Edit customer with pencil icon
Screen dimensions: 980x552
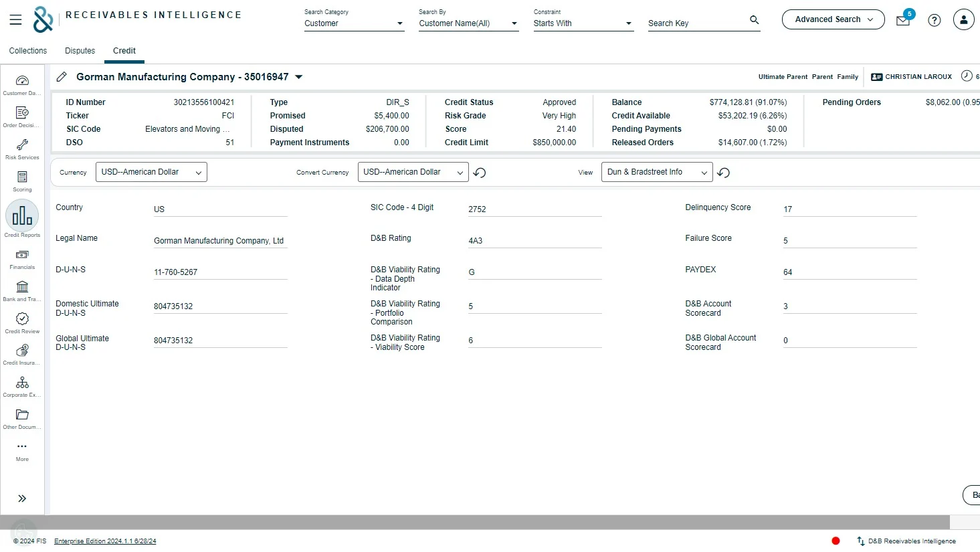pos(62,77)
